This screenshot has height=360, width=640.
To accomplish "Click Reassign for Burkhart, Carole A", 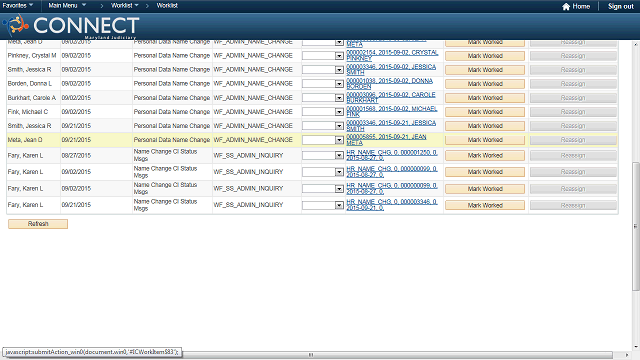I will click(573, 98).
